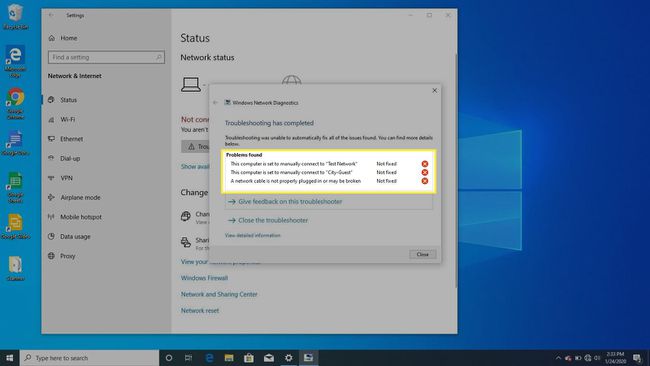Open the Google Sheets desktop shortcut
Viewport: 650px width, 366px height.
click(15, 187)
